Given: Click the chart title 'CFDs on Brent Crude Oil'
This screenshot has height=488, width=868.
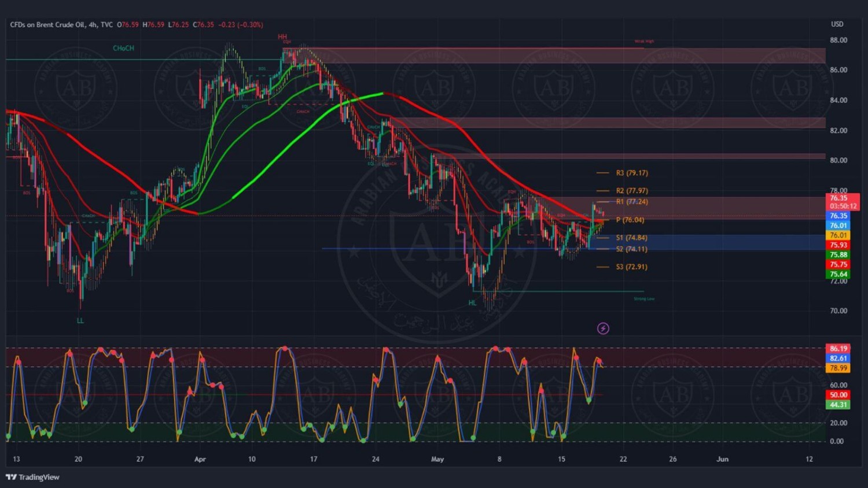Looking at the screenshot, I should [x=47, y=25].
